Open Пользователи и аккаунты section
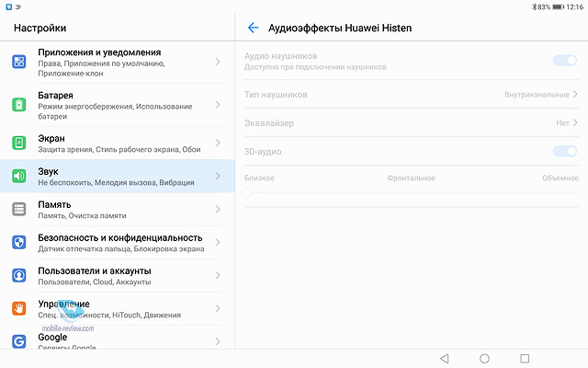The image size is (588, 368). coord(117,275)
